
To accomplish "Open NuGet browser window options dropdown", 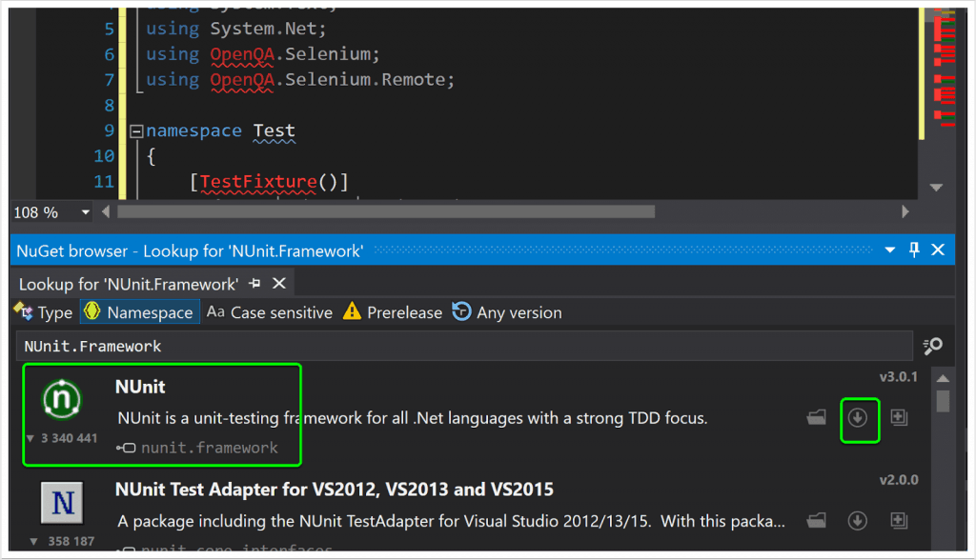I will point(890,250).
